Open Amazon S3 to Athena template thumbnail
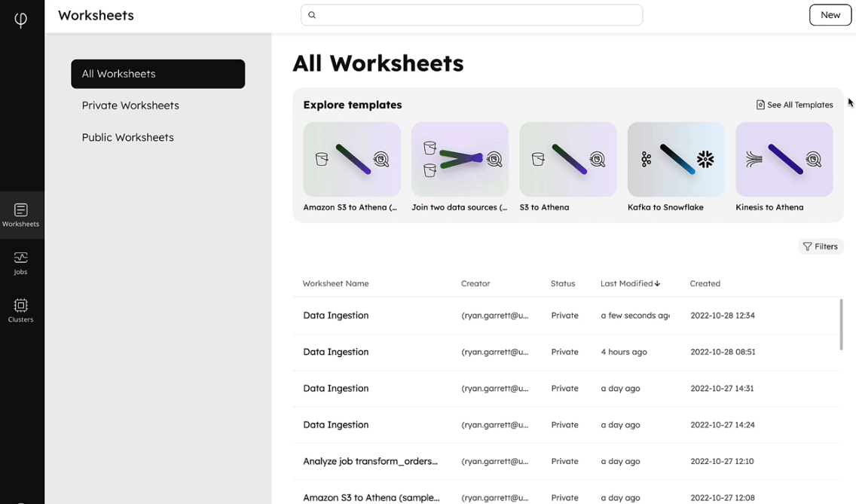 tap(352, 160)
